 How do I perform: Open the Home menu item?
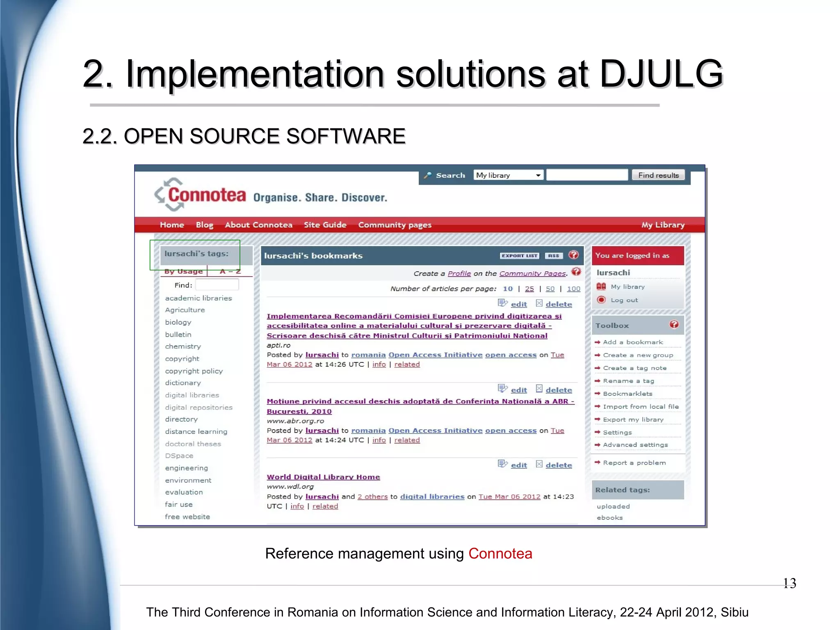click(172, 225)
